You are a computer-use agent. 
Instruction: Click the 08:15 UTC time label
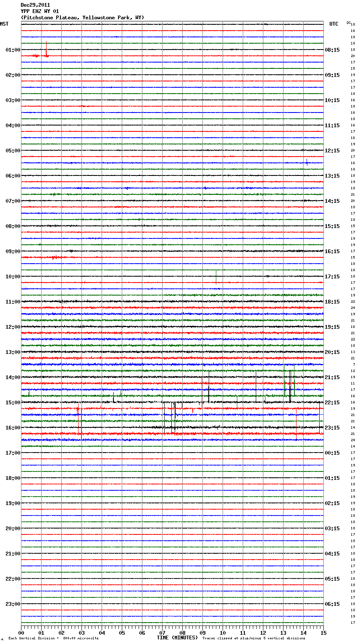(332, 50)
